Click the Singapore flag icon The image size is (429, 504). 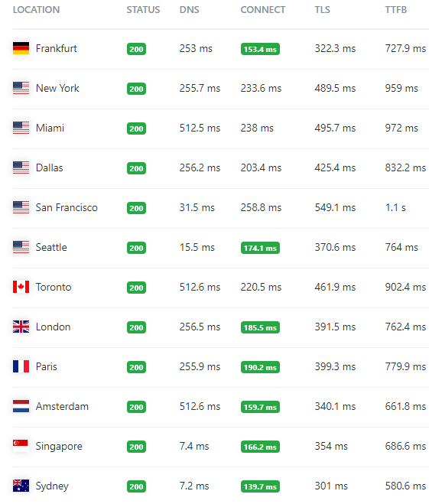(21, 446)
